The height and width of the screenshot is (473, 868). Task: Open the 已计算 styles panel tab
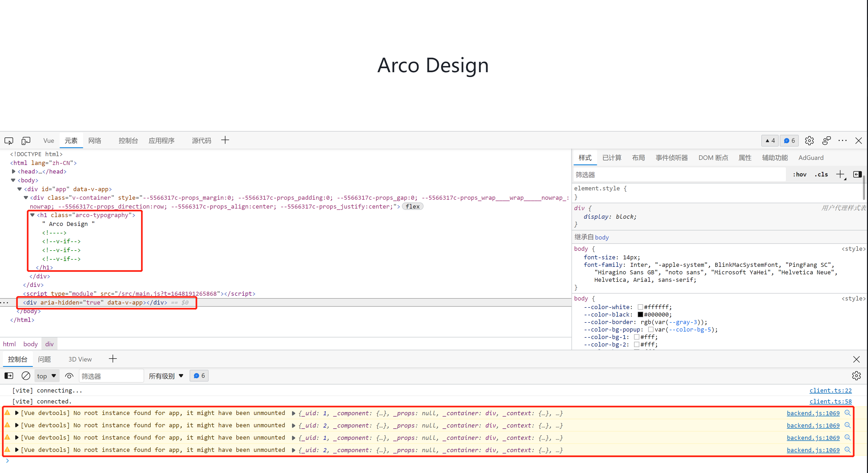pyautogui.click(x=612, y=157)
